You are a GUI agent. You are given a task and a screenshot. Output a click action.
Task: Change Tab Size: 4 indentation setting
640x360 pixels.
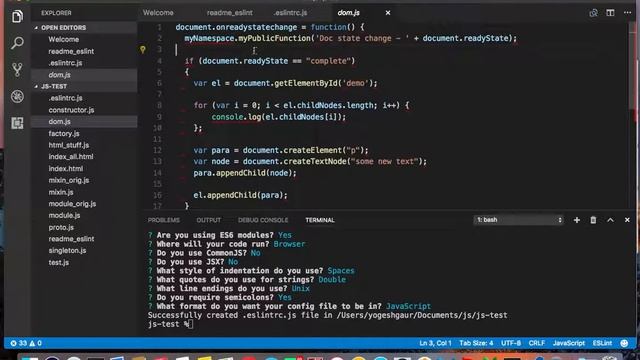coord(476,343)
